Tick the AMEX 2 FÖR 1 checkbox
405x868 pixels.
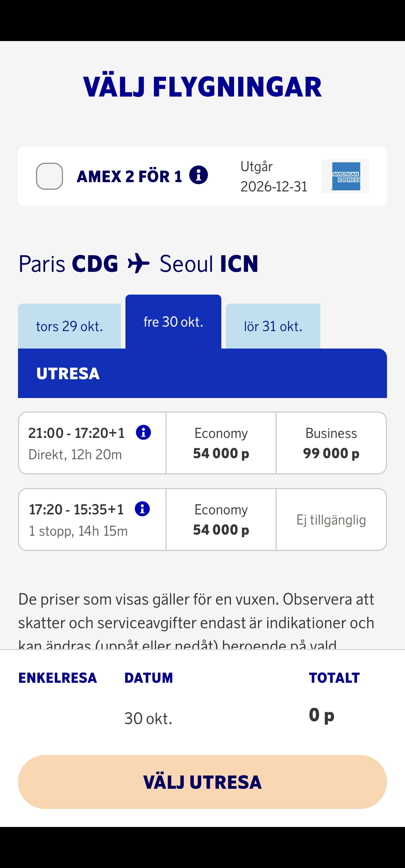click(x=49, y=176)
